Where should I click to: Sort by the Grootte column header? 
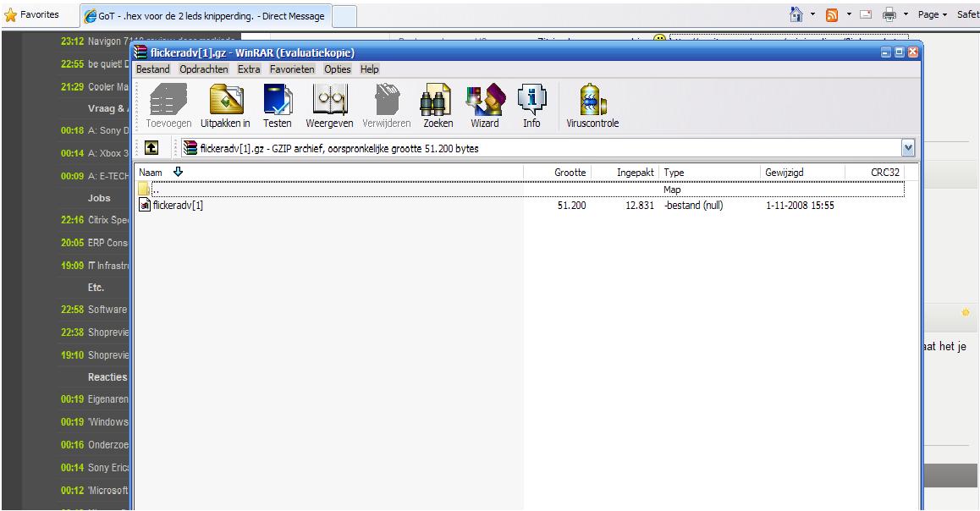(570, 173)
